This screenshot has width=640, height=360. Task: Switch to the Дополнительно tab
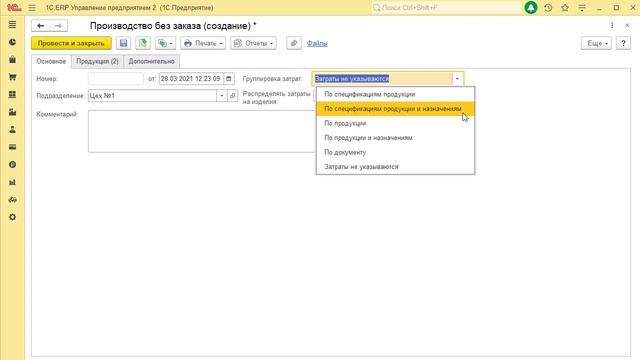[151, 61]
